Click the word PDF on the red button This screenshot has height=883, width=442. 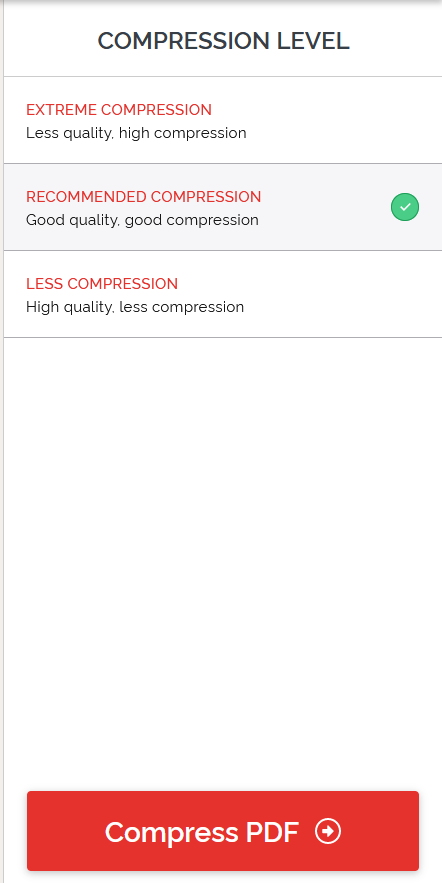click(273, 832)
